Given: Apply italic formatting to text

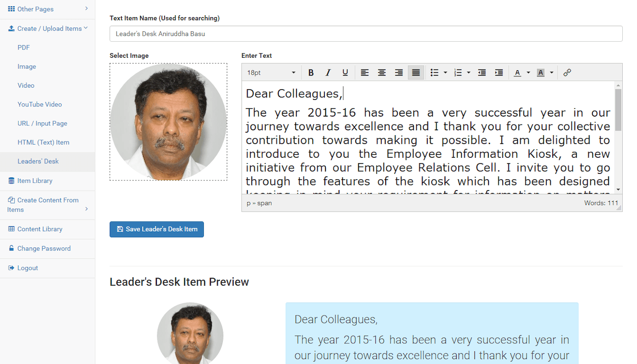Looking at the screenshot, I should [x=328, y=73].
